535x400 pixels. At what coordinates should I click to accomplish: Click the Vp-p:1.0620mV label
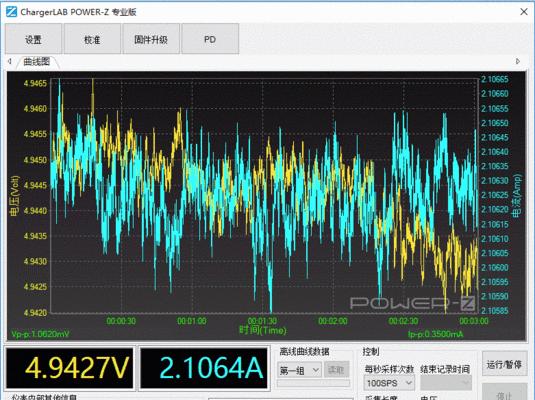[40, 334]
